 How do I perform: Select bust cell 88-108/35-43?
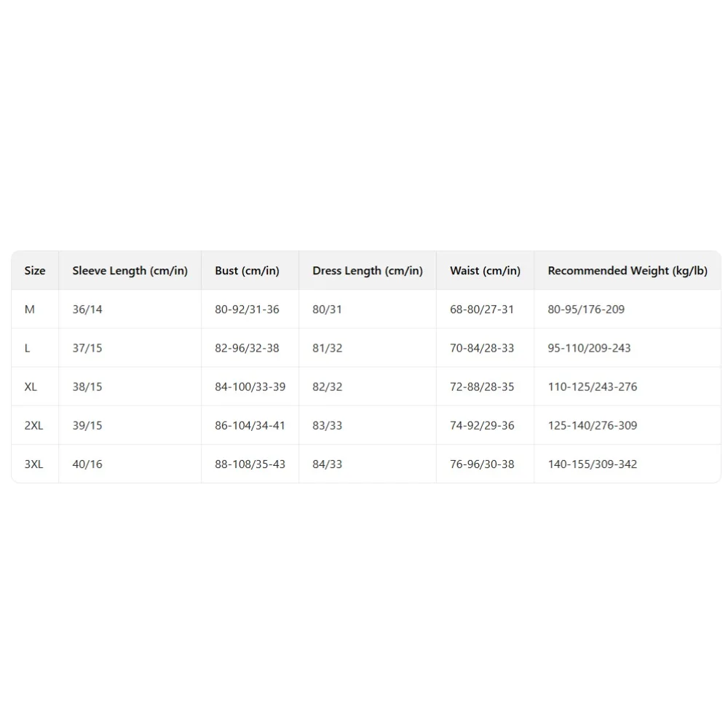point(250,464)
